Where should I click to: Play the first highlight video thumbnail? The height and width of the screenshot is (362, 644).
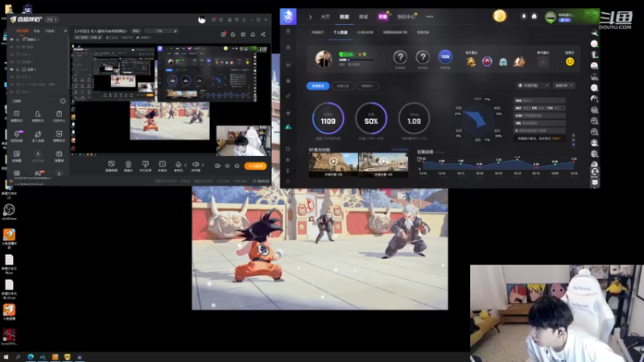pos(333,162)
